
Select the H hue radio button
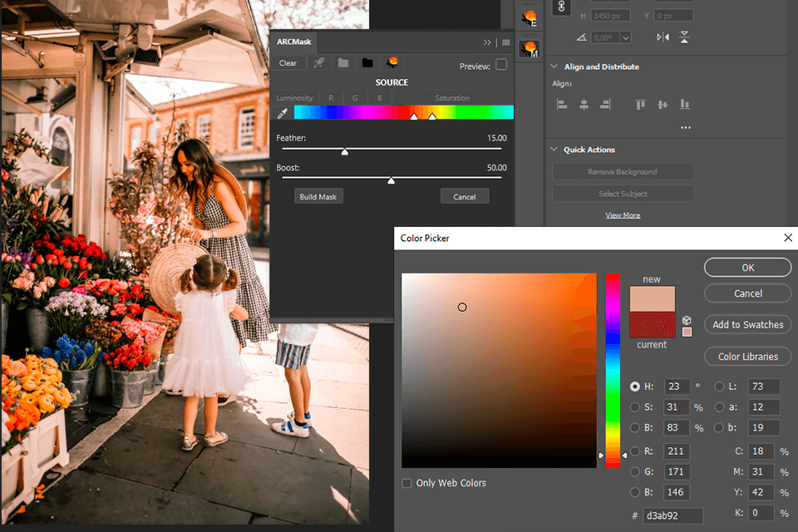[x=634, y=387]
